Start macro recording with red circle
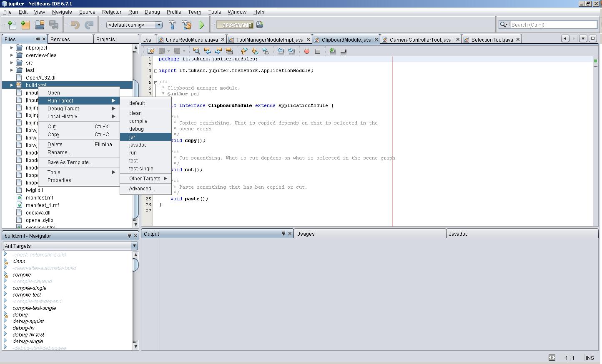The image size is (602, 364). pos(307,51)
